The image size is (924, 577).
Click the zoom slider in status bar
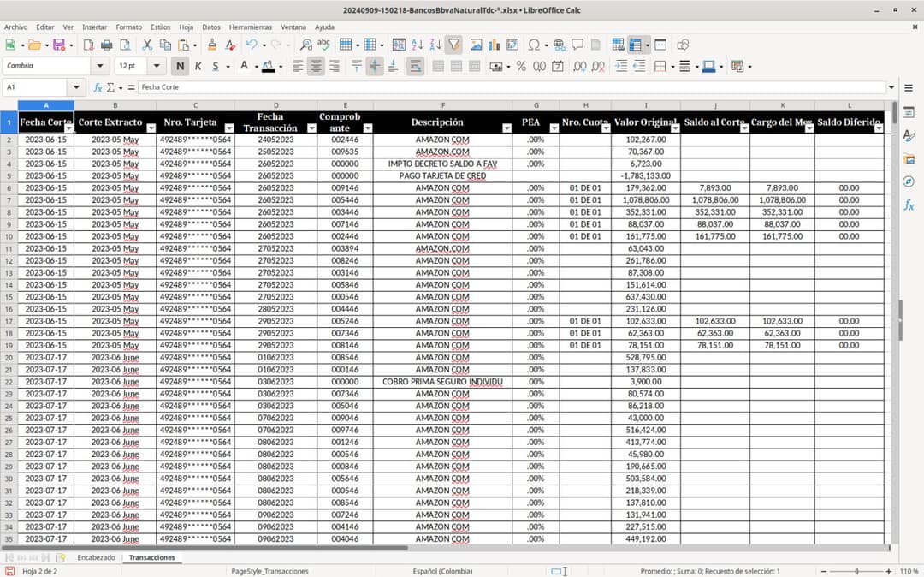[856, 571]
